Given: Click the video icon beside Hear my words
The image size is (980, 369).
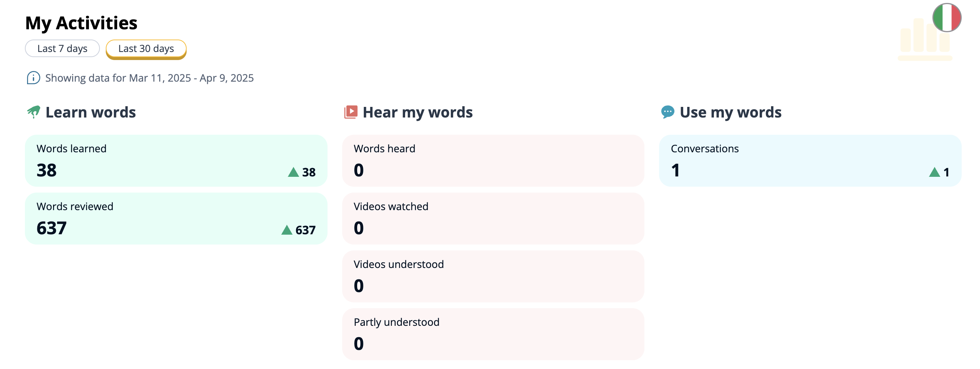Looking at the screenshot, I should tap(351, 111).
